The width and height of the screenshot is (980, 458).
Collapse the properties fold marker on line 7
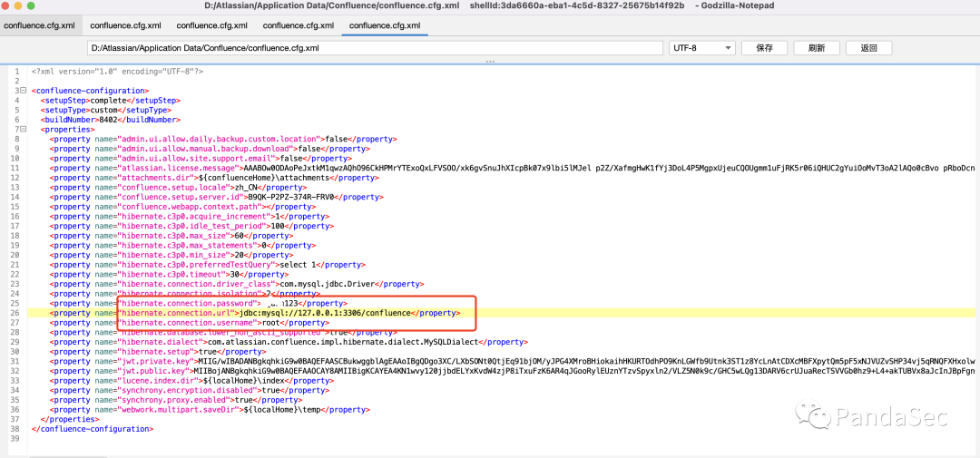(x=23, y=130)
